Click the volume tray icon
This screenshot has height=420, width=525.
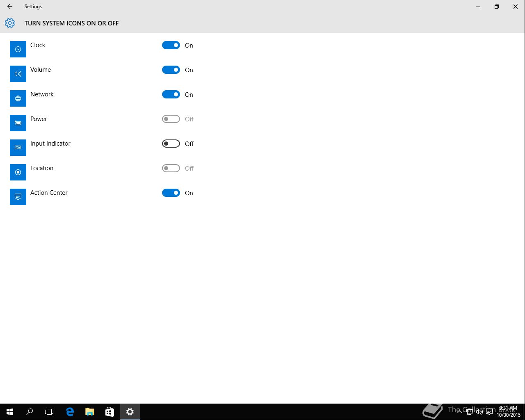[x=479, y=412]
